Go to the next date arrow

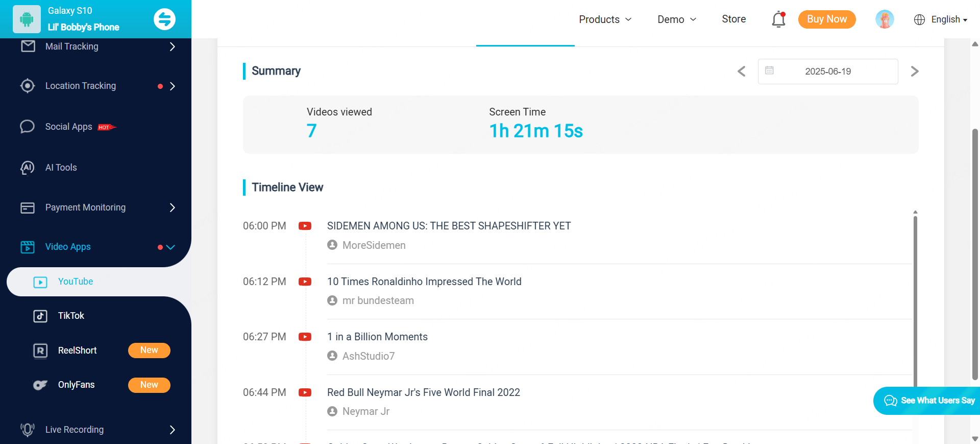coord(915,71)
